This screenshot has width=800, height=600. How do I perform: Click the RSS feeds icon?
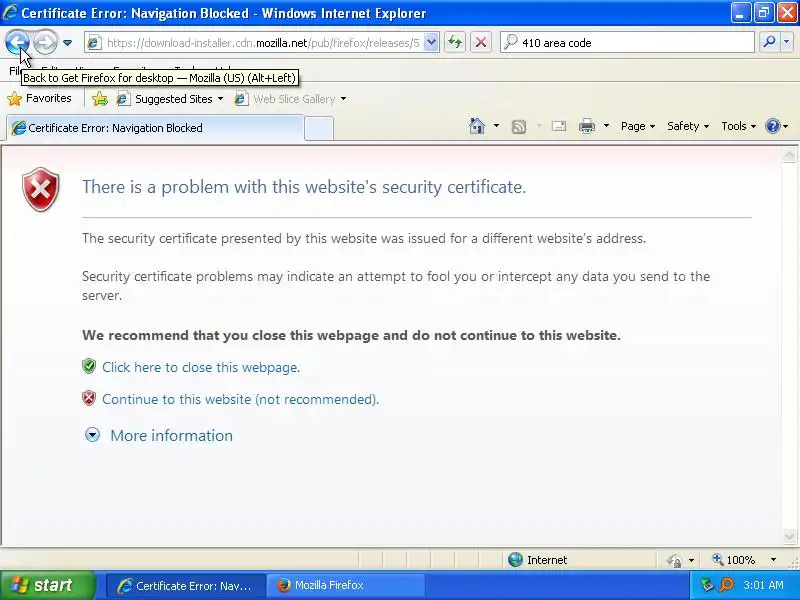519,127
